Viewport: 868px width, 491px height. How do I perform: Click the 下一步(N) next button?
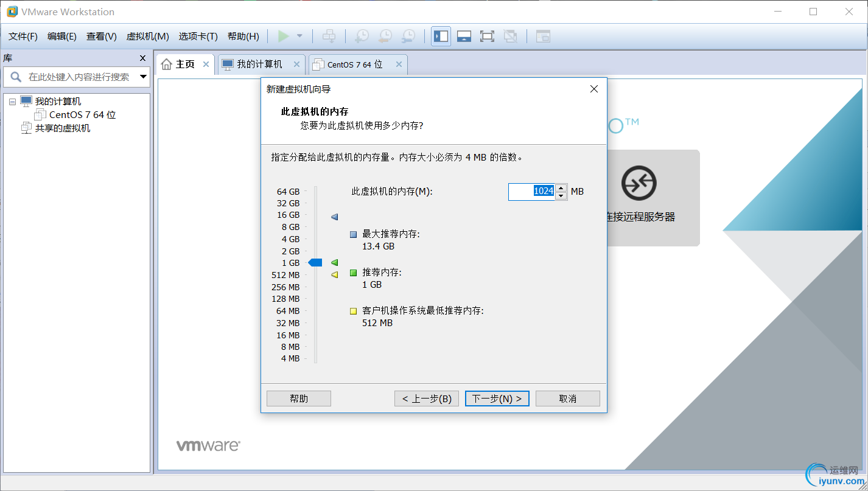497,399
